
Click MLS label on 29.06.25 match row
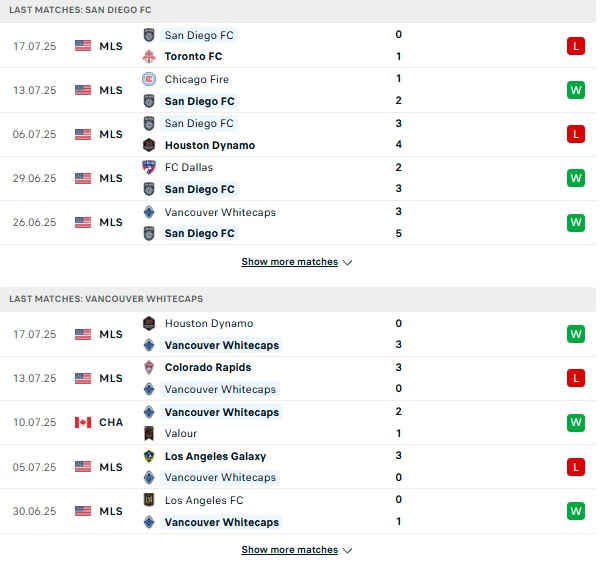point(111,178)
